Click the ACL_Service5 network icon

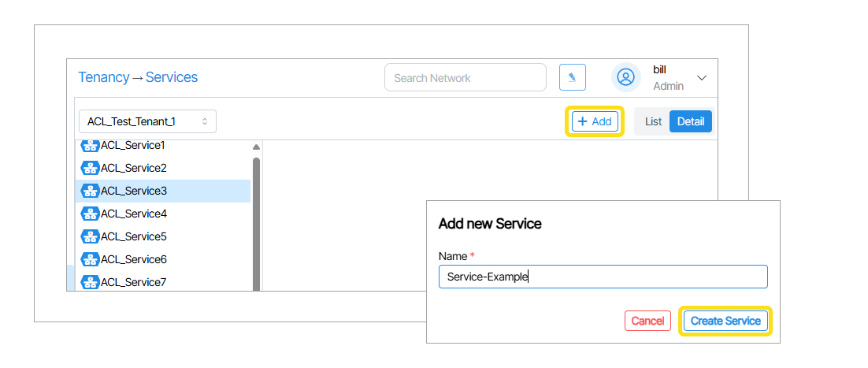(x=91, y=236)
